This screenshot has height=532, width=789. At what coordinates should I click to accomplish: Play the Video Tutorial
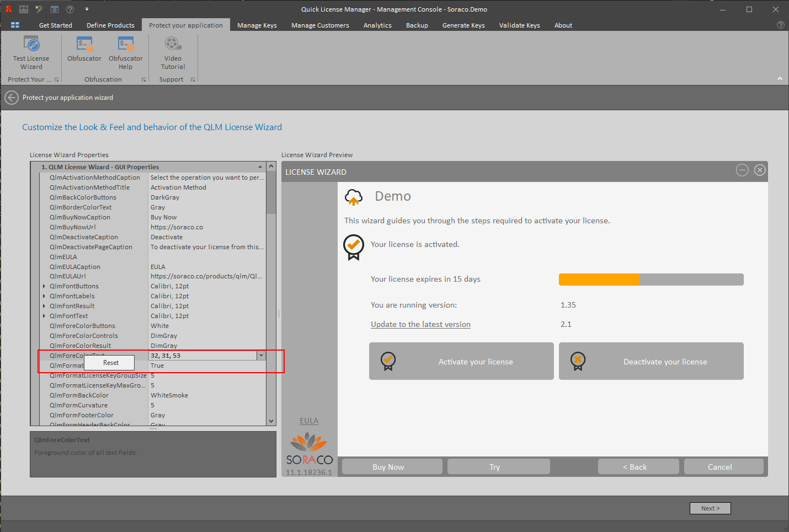173,53
